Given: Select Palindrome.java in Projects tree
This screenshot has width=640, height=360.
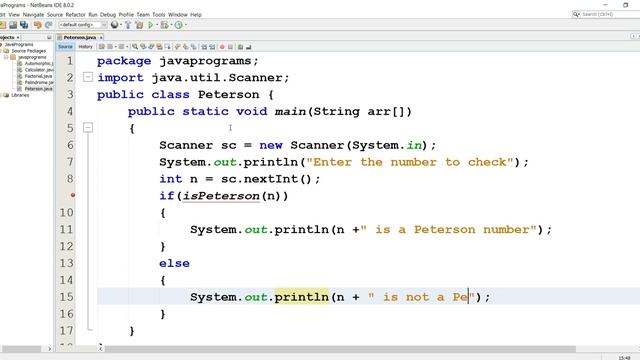Looking at the screenshot, I should [x=36, y=82].
